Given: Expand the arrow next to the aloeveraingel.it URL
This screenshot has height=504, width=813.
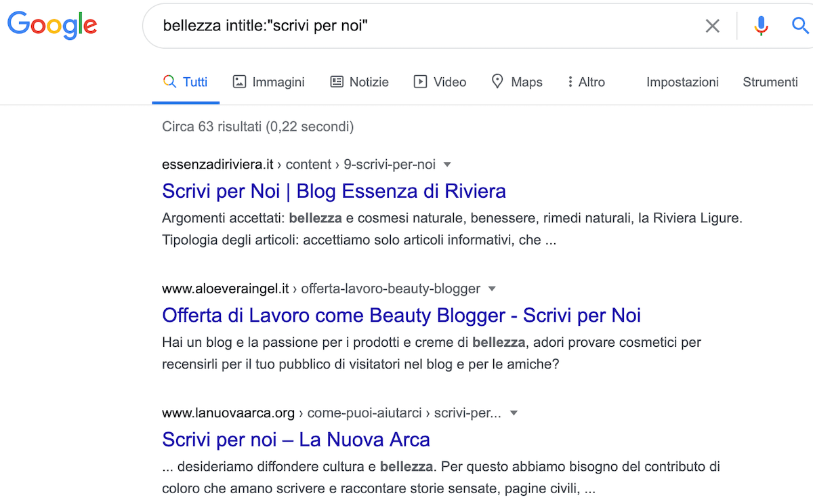Looking at the screenshot, I should coord(492,289).
